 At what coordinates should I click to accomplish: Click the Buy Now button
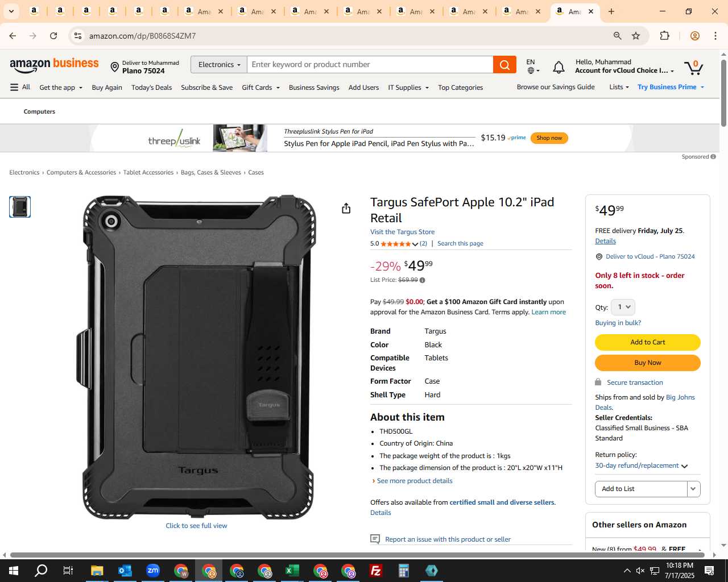click(x=648, y=363)
